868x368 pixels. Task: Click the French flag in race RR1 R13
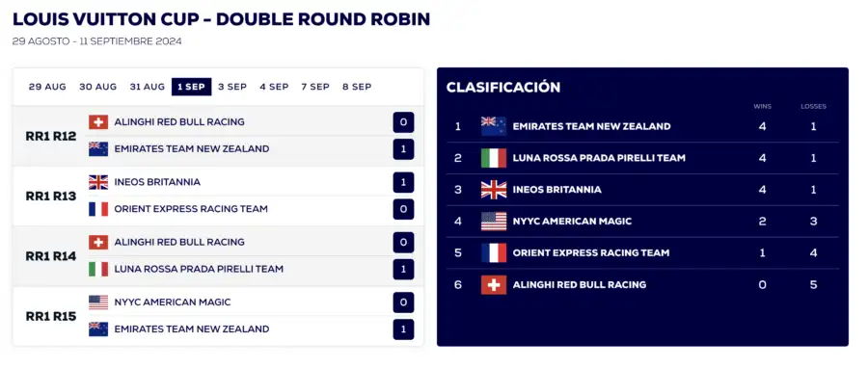pos(98,209)
